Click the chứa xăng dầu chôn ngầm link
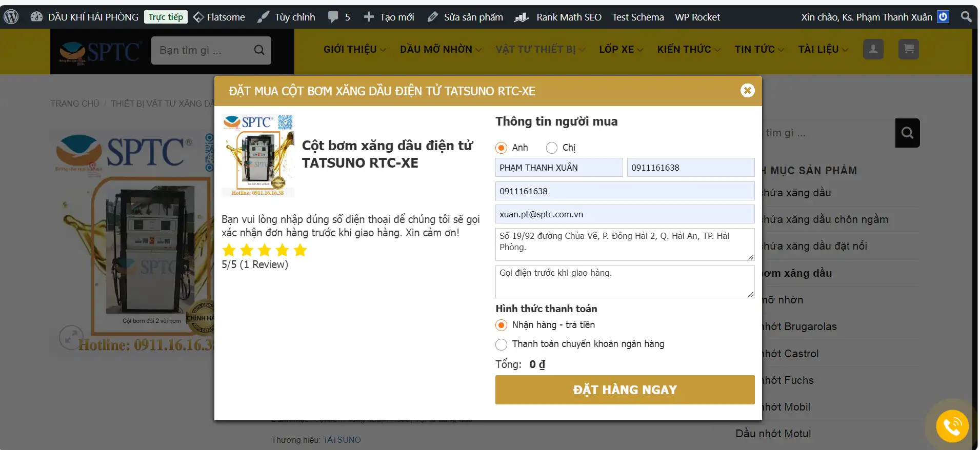 coord(825,219)
